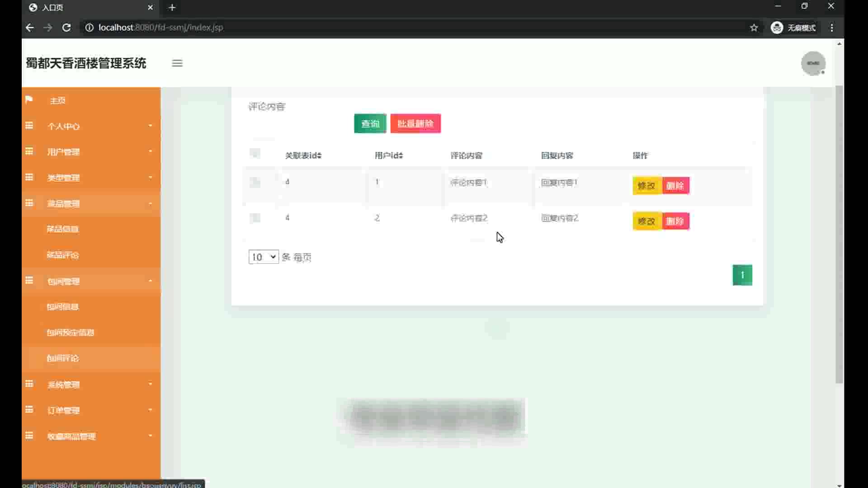Bookmark this page with the star icon

pos(754,28)
